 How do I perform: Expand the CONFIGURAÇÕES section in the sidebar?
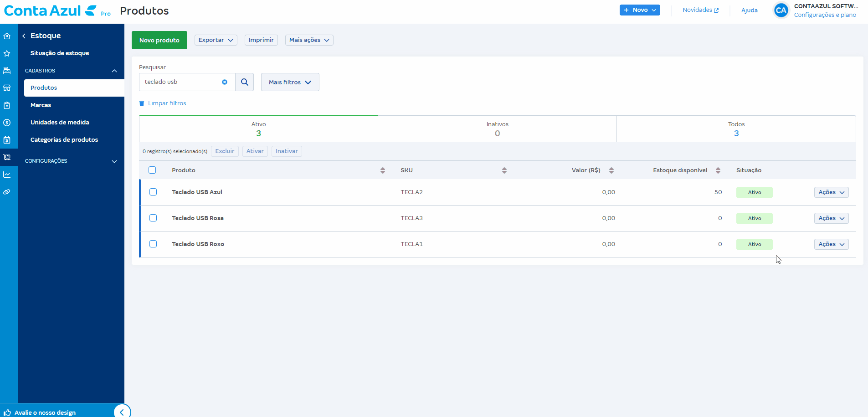click(71, 161)
